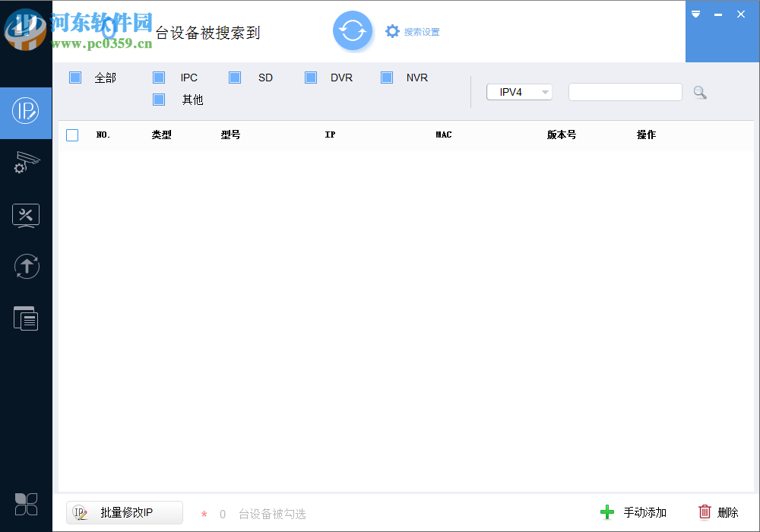
Task: Click the green plus manual add icon
Action: [607, 512]
